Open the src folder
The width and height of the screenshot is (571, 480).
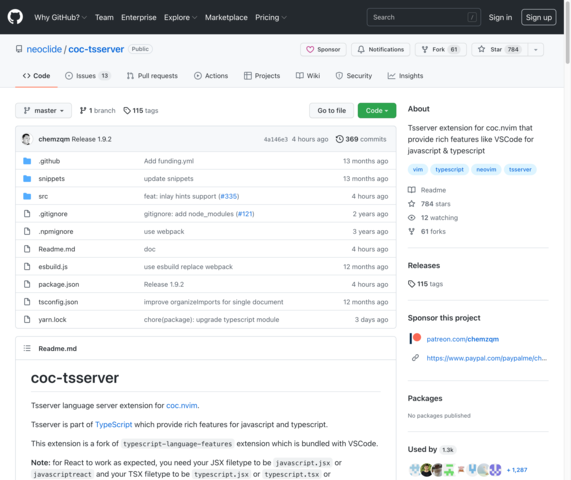point(43,196)
